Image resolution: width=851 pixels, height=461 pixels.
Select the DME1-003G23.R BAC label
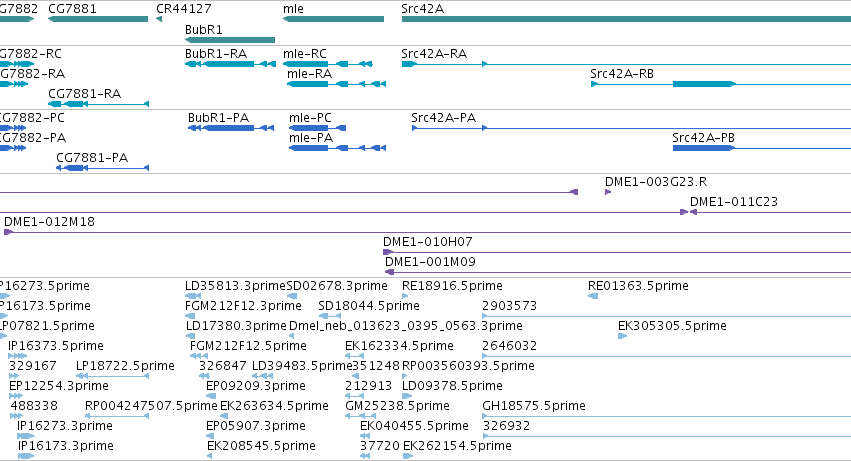[x=656, y=182]
